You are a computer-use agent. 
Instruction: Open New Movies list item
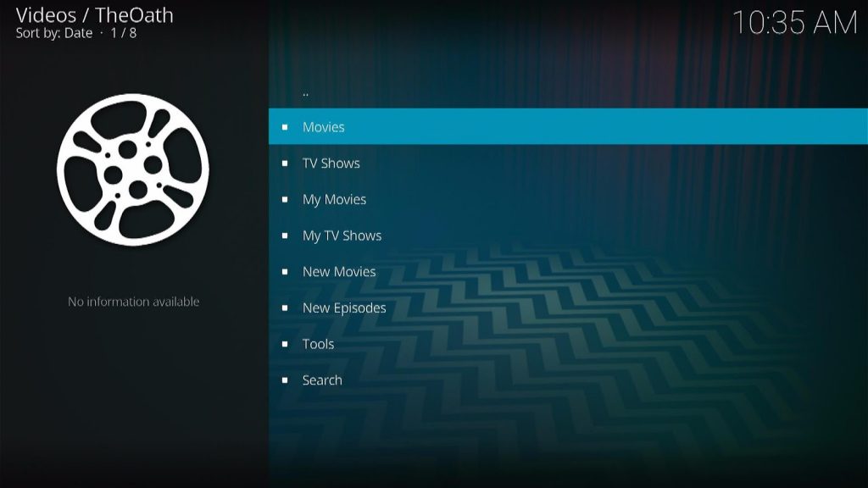tap(568, 272)
